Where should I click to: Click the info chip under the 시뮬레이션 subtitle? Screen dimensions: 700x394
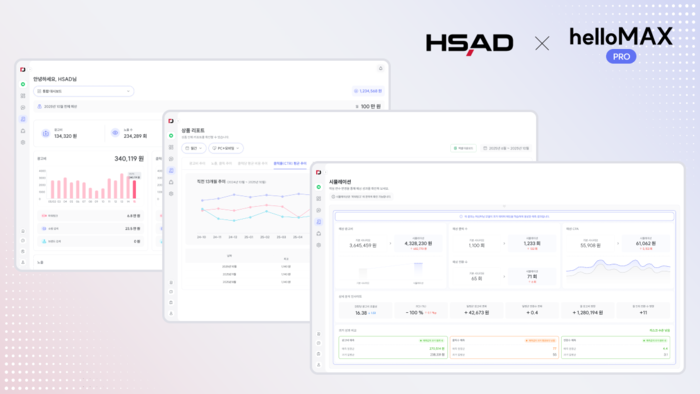(x=361, y=197)
